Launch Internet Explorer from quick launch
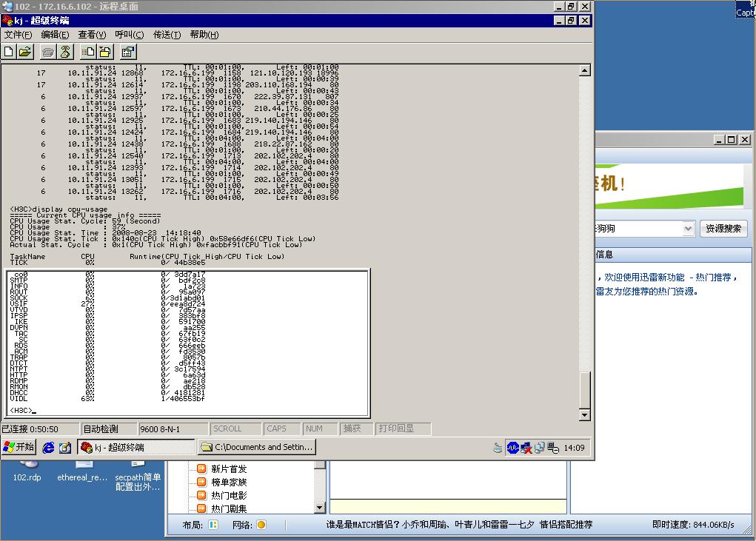Screen dimensions: 756x541 (x=49, y=447)
